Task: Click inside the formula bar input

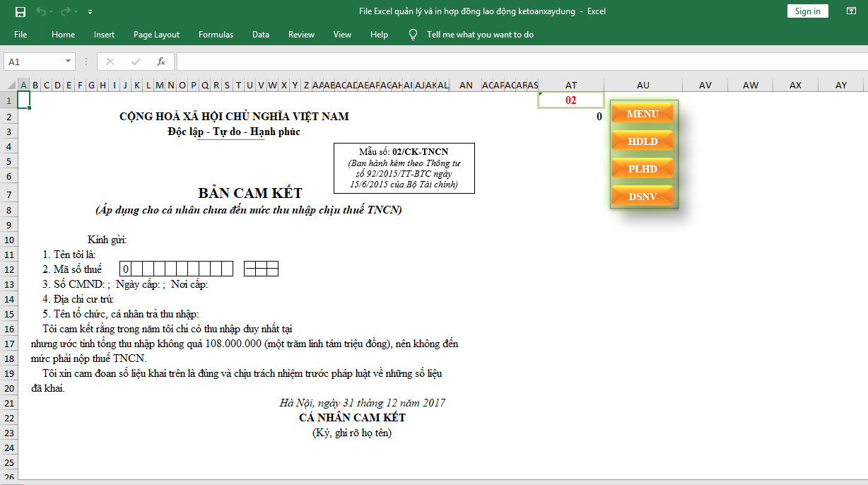Action: [495, 62]
